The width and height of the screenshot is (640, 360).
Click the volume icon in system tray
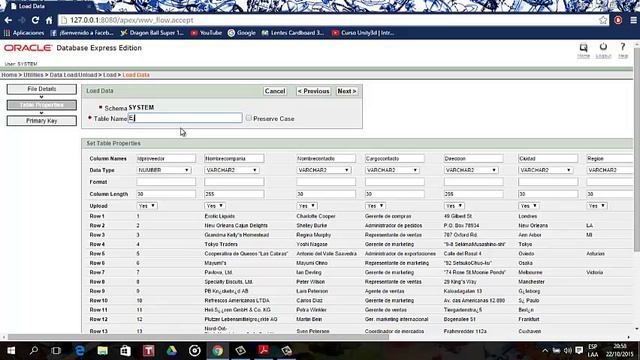[x=568, y=350]
